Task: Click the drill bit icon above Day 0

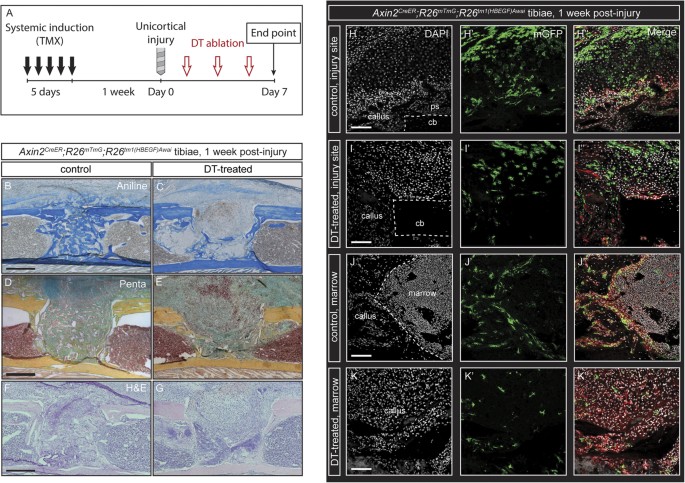Action: pos(161,62)
